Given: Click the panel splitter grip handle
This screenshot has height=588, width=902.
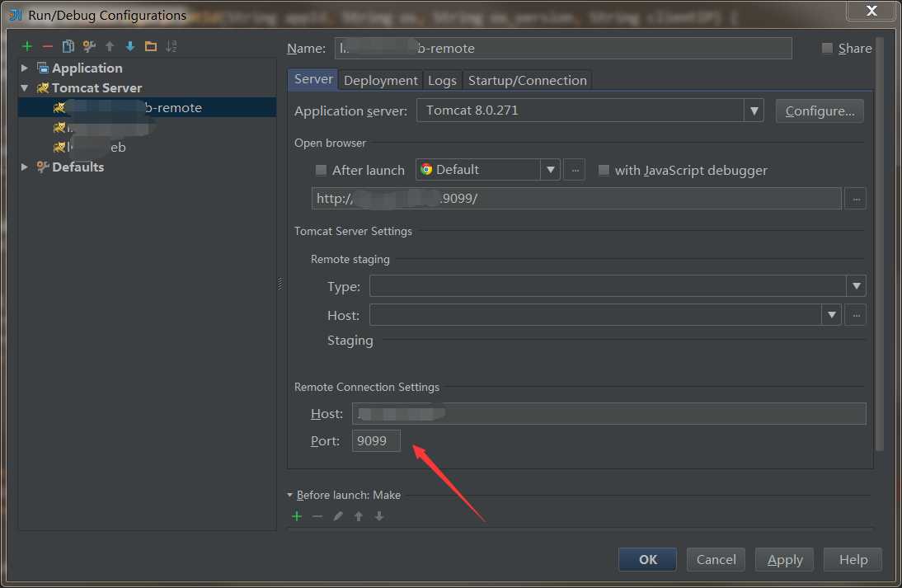Looking at the screenshot, I should coord(280,284).
